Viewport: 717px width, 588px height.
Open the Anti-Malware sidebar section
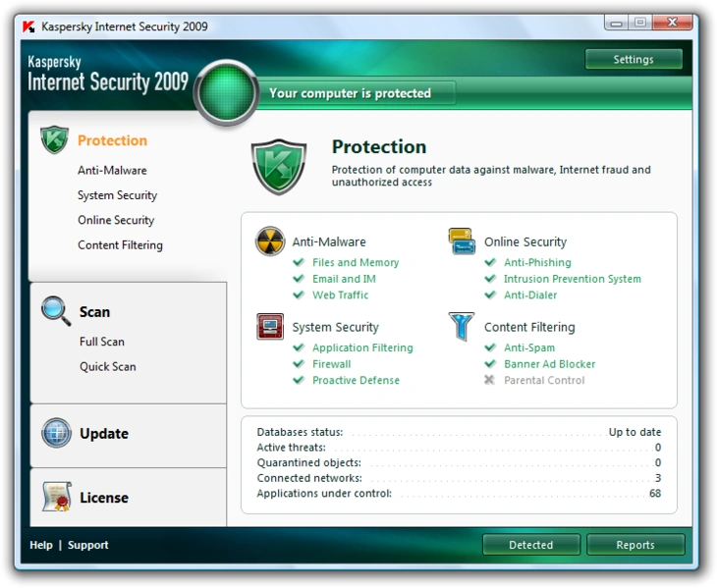coord(112,171)
